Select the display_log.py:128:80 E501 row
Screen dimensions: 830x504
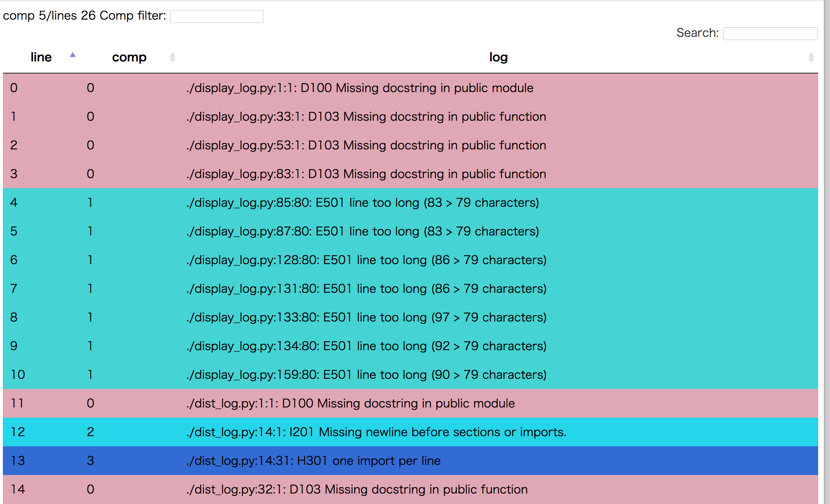(366, 260)
